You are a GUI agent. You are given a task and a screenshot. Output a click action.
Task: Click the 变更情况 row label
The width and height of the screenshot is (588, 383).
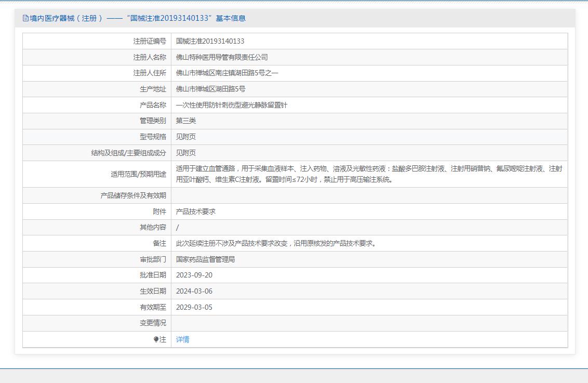(153, 323)
